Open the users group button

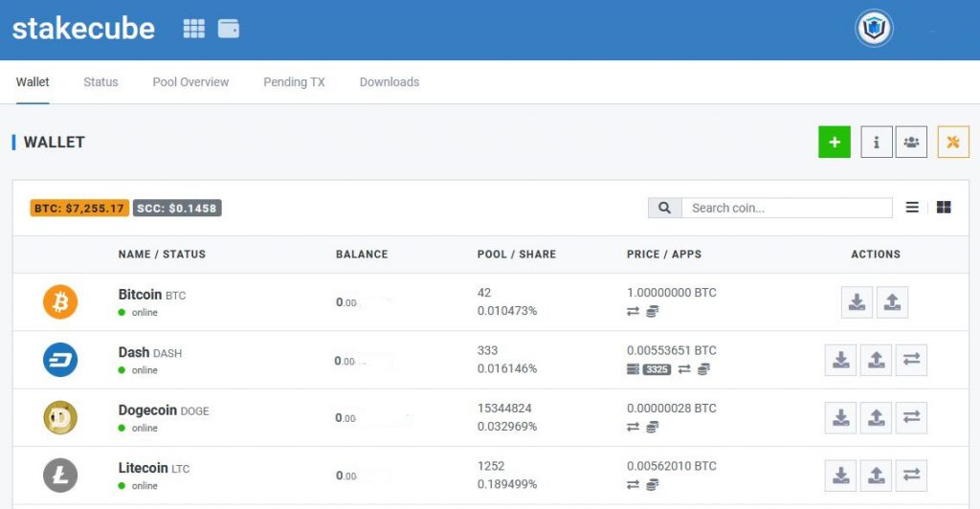[x=911, y=142]
